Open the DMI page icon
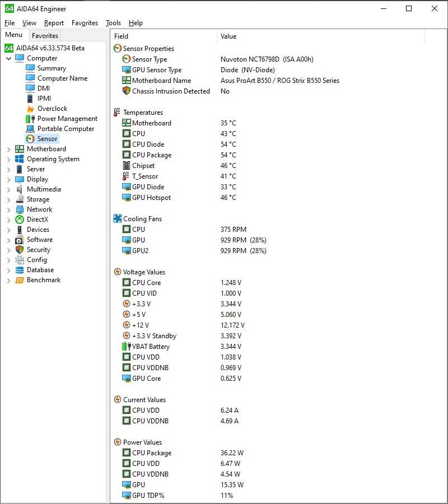Screen dimensions: 448x504 31,88
